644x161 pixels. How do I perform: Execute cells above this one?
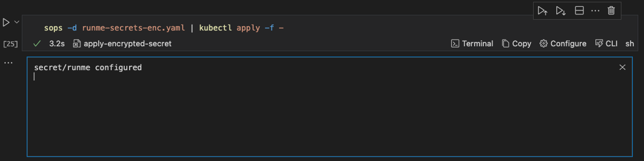(543, 11)
